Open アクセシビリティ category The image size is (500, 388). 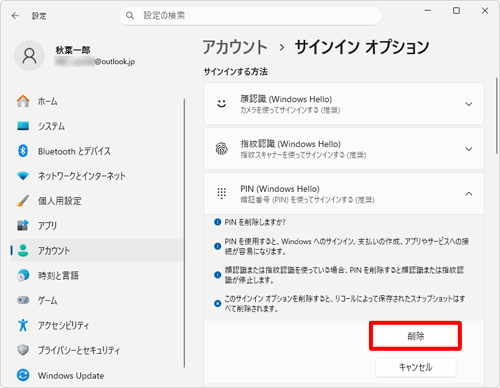click(x=97, y=325)
